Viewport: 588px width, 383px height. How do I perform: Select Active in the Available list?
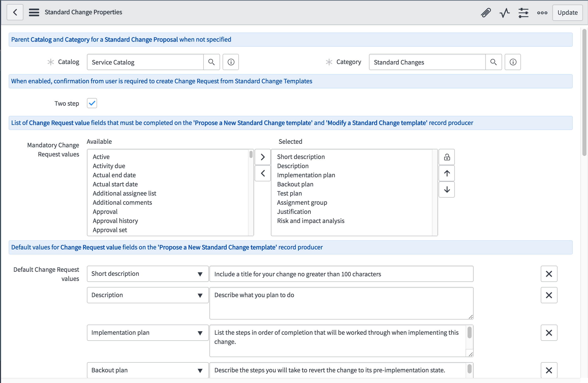click(x=101, y=157)
